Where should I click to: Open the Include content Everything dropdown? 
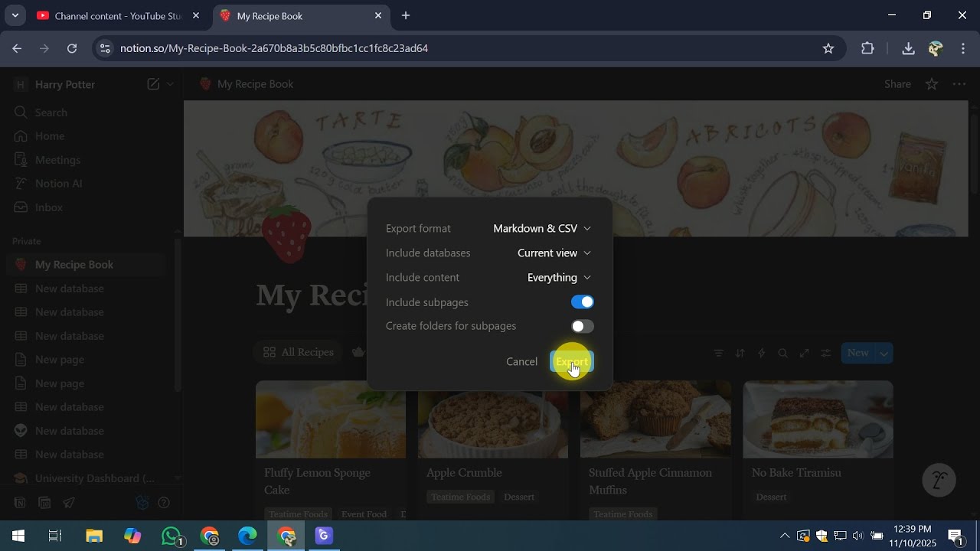pos(559,278)
